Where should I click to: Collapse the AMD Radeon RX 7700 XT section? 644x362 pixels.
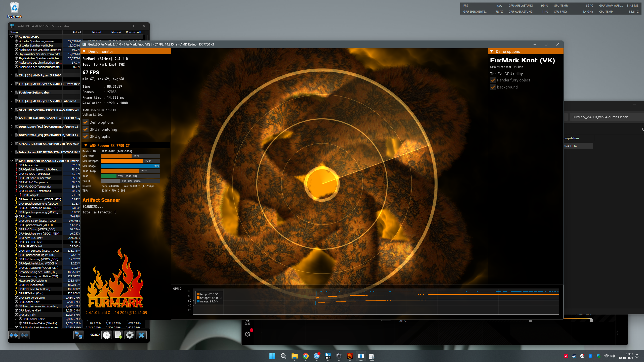coord(86,146)
